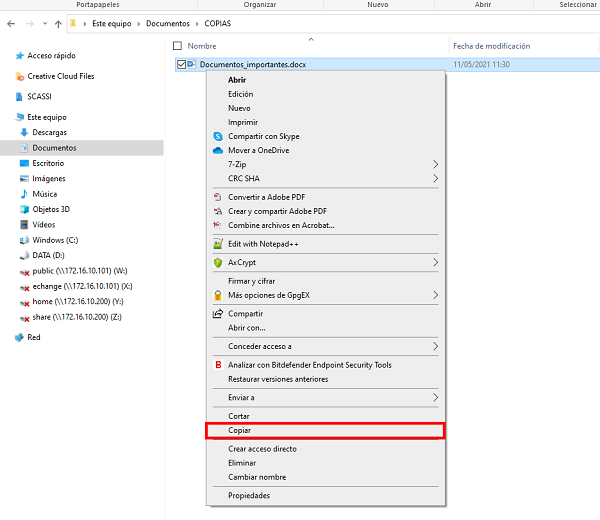This screenshot has height=520, width=600.
Task: Expand the 7-Zip submenu arrow
Action: pos(435,164)
